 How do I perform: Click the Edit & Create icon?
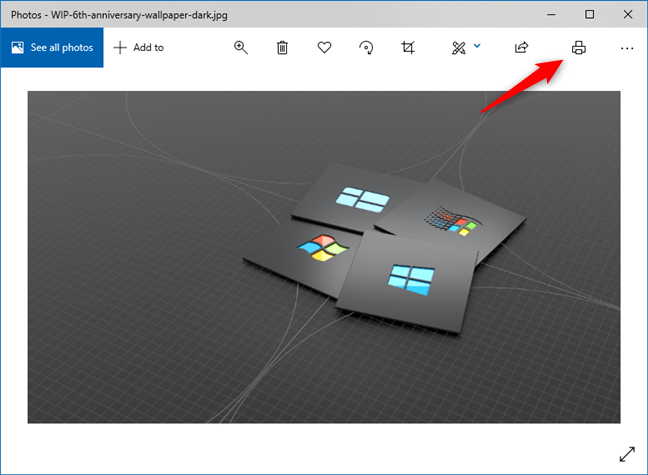(x=459, y=47)
